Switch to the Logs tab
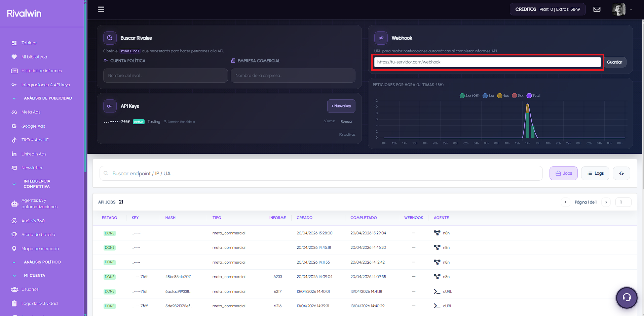This screenshot has width=644, height=316. 595,173
